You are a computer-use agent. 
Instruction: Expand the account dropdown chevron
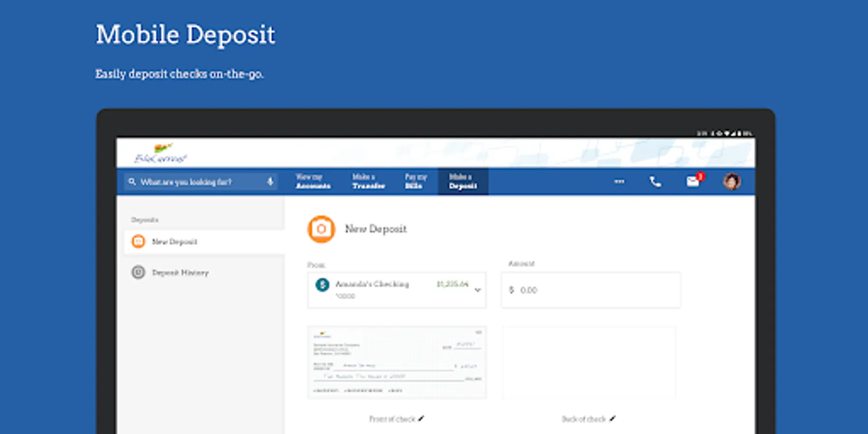tap(477, 290)
